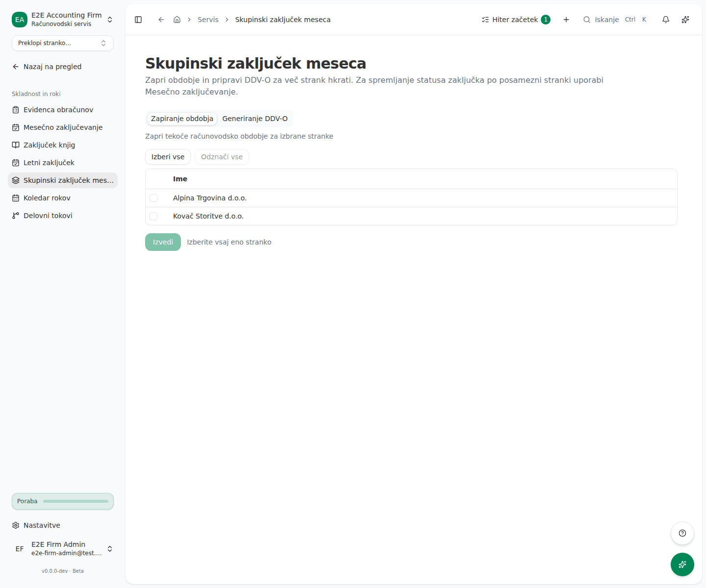The image size is (706, 588).
Task: Switch to Generiranje DDV-O tab
Action: 255,119
